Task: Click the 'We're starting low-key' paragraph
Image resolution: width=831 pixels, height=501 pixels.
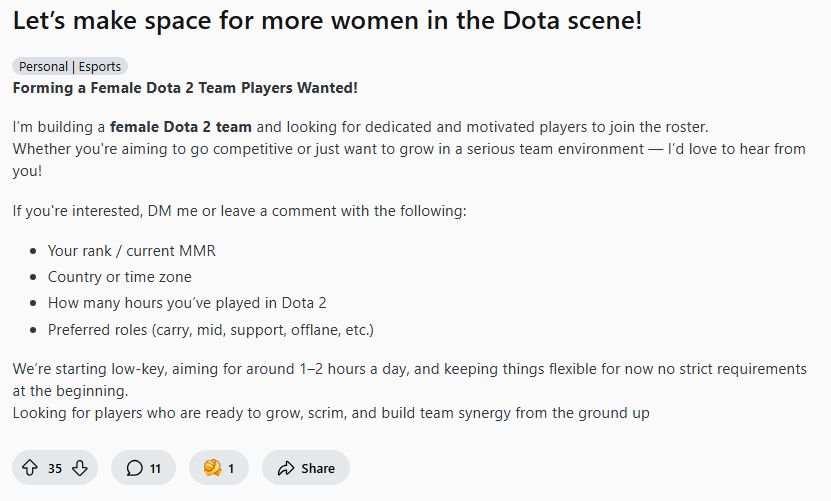Action: [410, 380]
